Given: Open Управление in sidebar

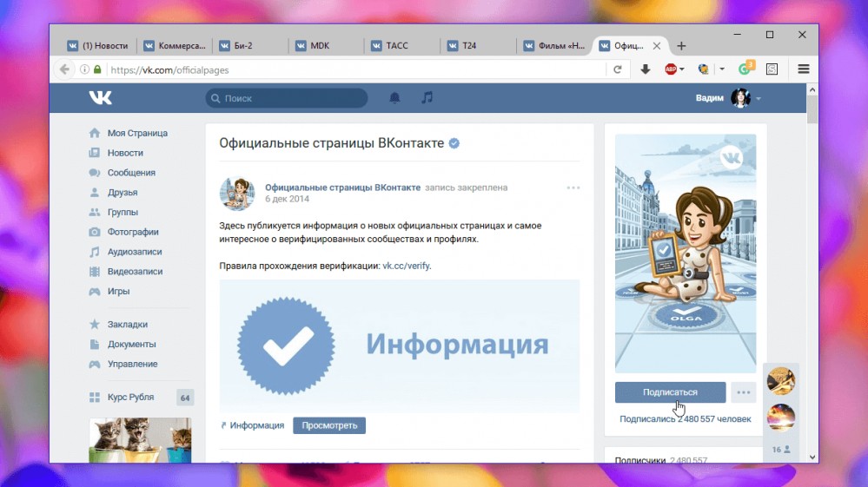Looking at the screenshot, I should 132,364.
